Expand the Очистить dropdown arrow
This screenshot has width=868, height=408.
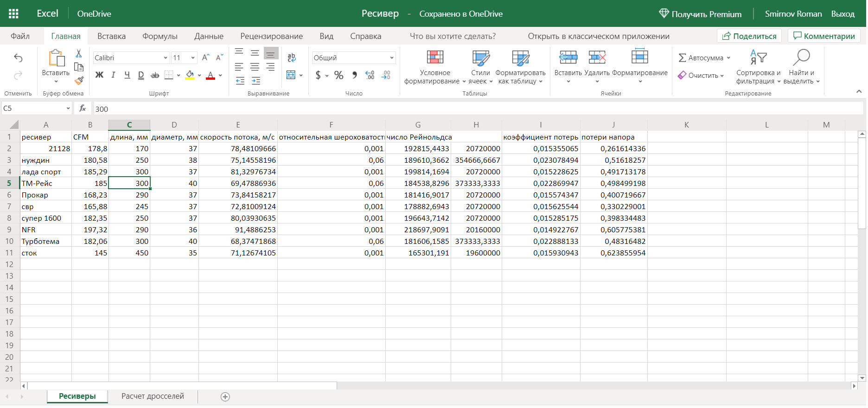tap(722, 76)
